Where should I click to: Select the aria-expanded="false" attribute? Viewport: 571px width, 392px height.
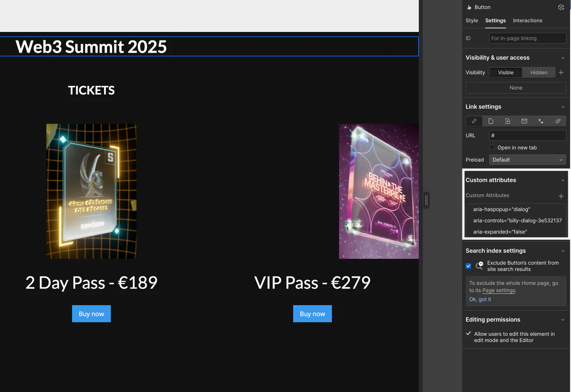[x=516, y=232]
